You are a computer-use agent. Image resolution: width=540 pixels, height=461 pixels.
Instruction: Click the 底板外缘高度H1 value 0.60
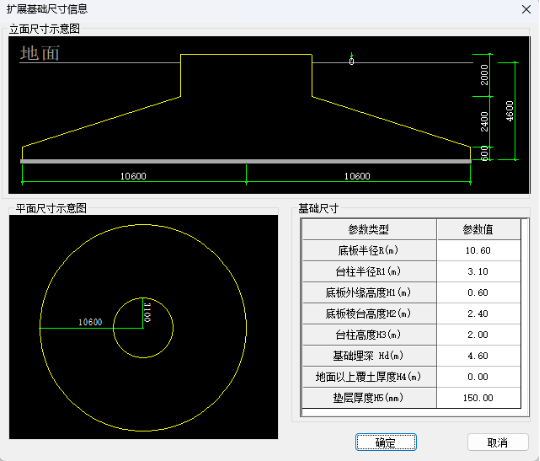[x=478, y=292]
